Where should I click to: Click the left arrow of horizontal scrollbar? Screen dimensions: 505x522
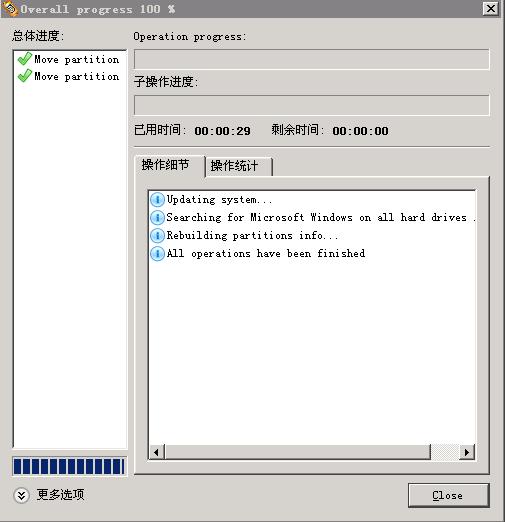[157, 452]
